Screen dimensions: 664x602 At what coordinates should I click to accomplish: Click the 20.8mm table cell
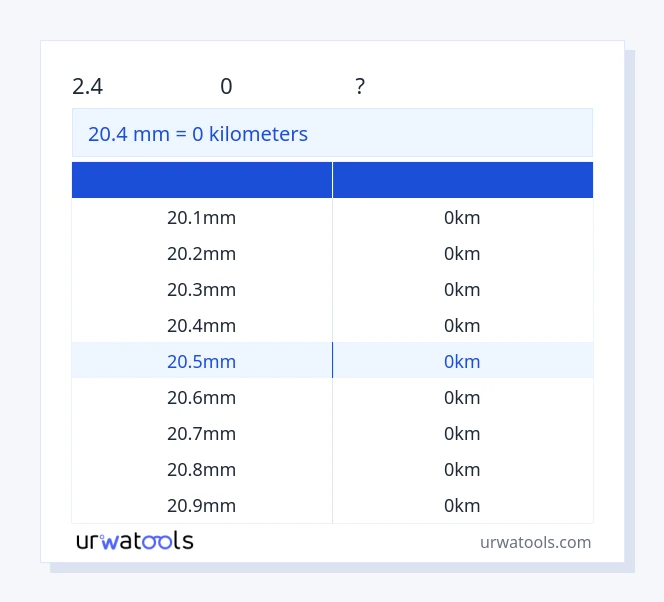click(202, 469)
